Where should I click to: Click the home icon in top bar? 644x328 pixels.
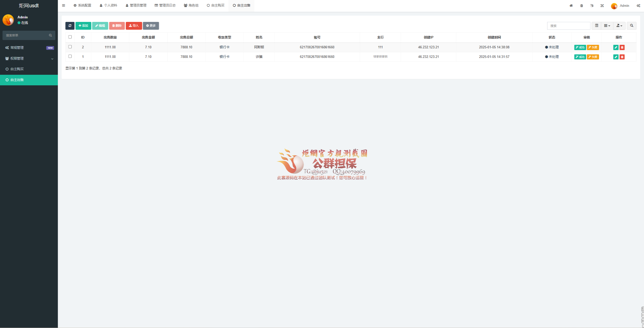point(571,6)
